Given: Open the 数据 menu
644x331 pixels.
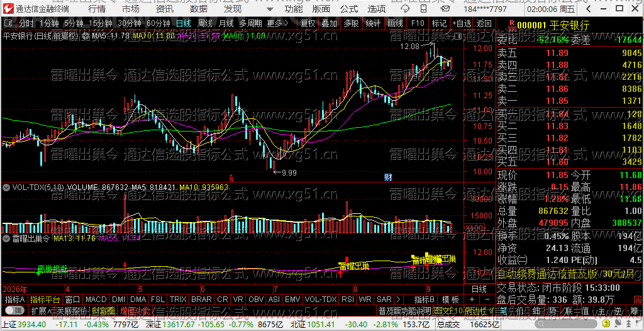Looking at the screenshot, I should pos(199,9).
